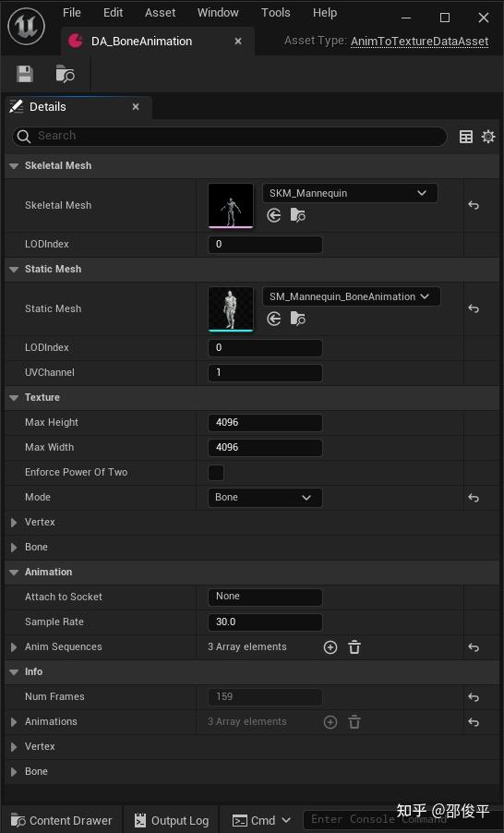
Task: Open the Edit menu
Action: 114,13
